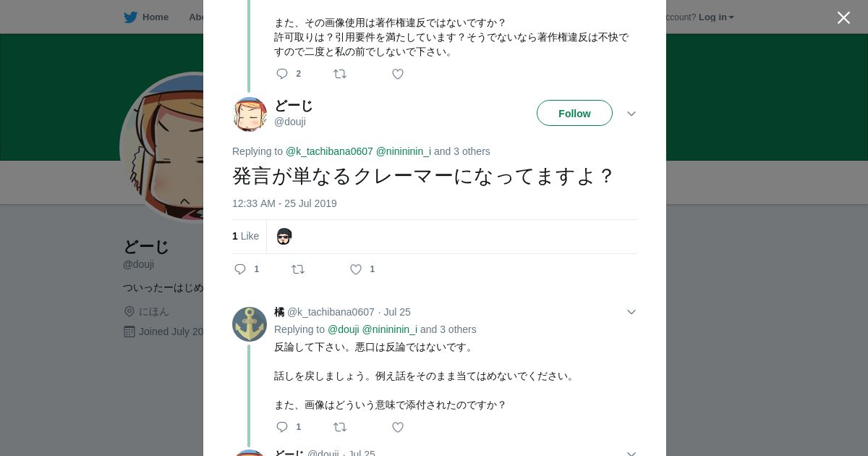The height and width of the screenshot is (456, 868).
Task: Like the top quoted reply tweet
Action: click(398, 74)
